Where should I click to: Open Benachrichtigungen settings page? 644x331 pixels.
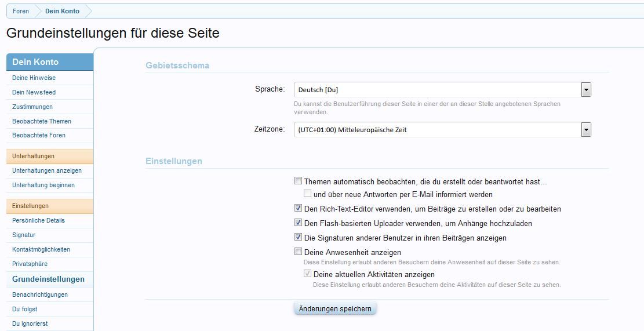pos(40,294)
